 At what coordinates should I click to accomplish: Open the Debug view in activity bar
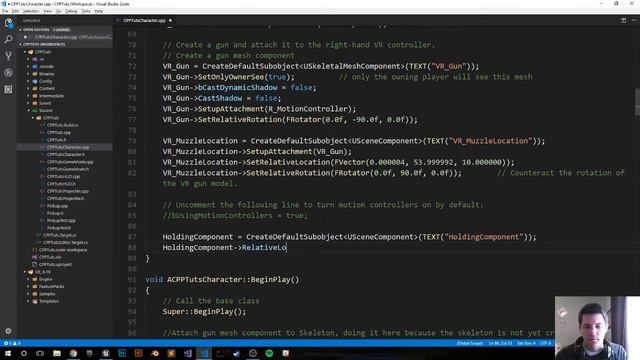(x=8, y=73)
